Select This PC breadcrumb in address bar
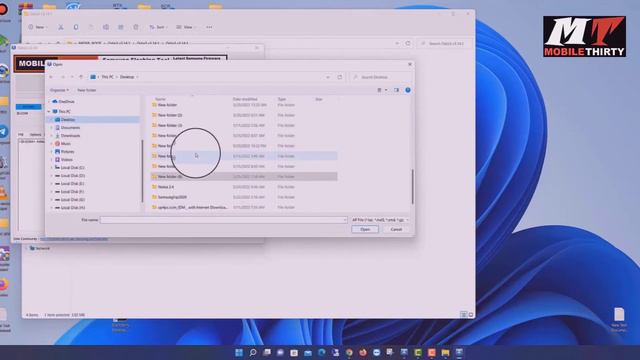Image resolution: width=640 pixels, height=360 pixels. click(x=107, y=77)
